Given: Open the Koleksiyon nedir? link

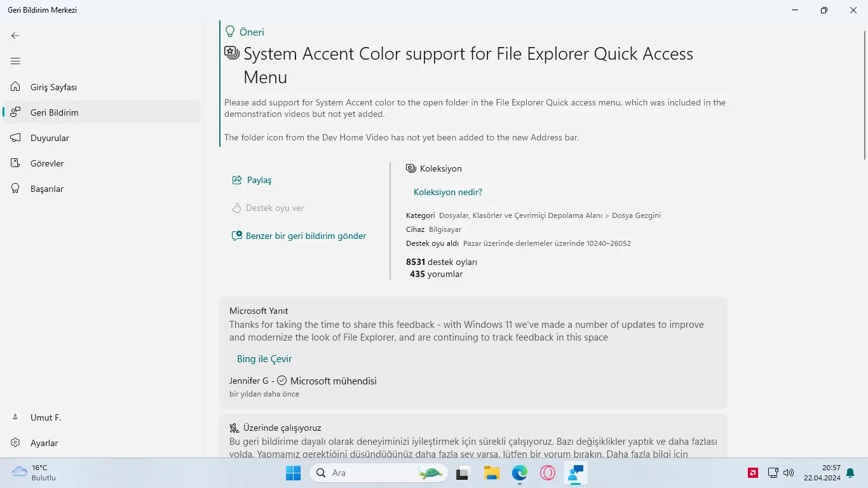Looking at the screenshot, I should (448, 192).
